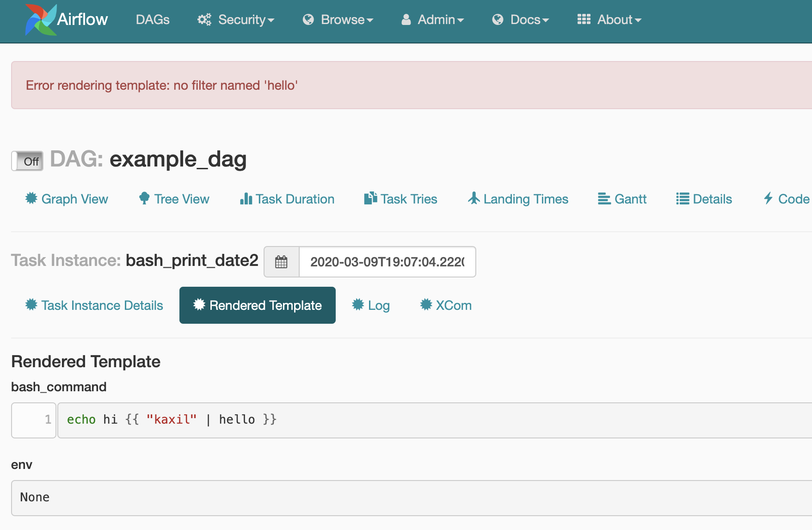Click the Security gears icon

(x=204, y=19)
